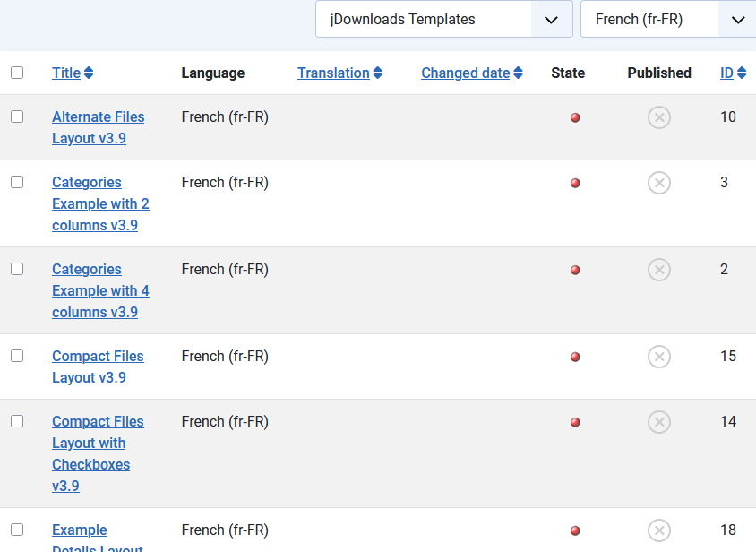This screenshot has height=552, width=756.
Task: Sort the list by Title header
Action: point(66,73)
